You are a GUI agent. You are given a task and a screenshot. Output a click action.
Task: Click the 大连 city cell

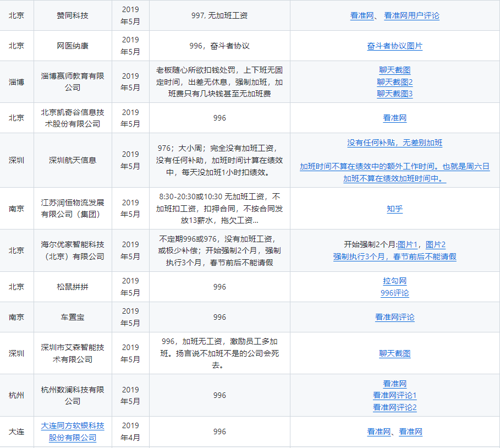click(17, 431)
